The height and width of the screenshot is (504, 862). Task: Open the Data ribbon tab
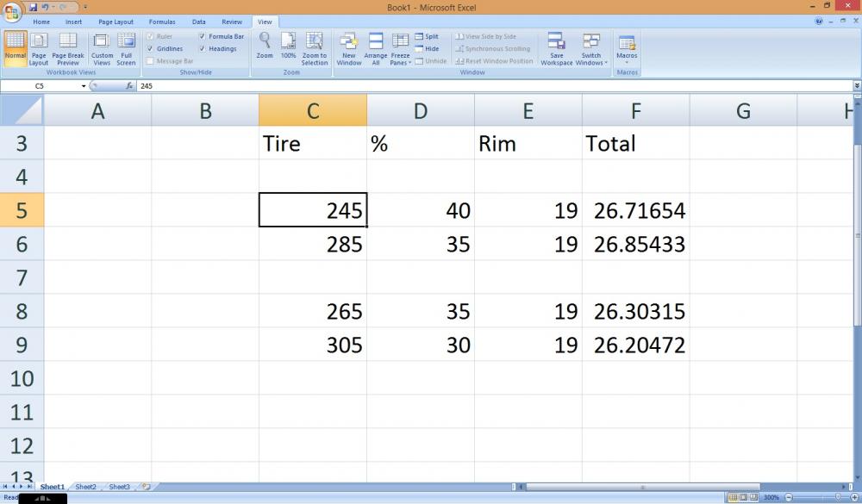[x=199, y=22]
